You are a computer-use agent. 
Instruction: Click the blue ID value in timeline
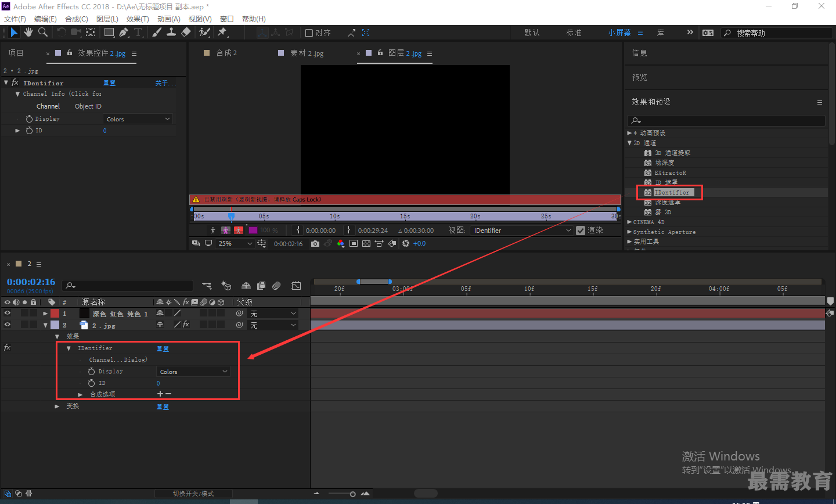point(158,383)
